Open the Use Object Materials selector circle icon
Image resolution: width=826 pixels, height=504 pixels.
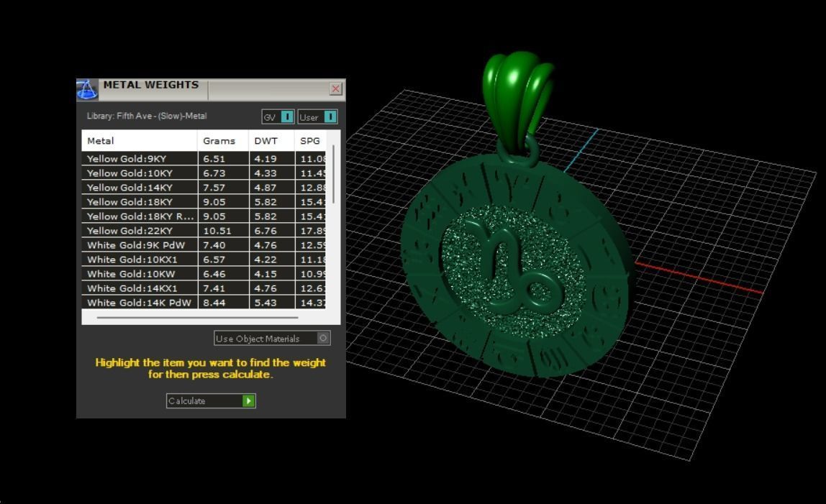[x=322, y=338]
